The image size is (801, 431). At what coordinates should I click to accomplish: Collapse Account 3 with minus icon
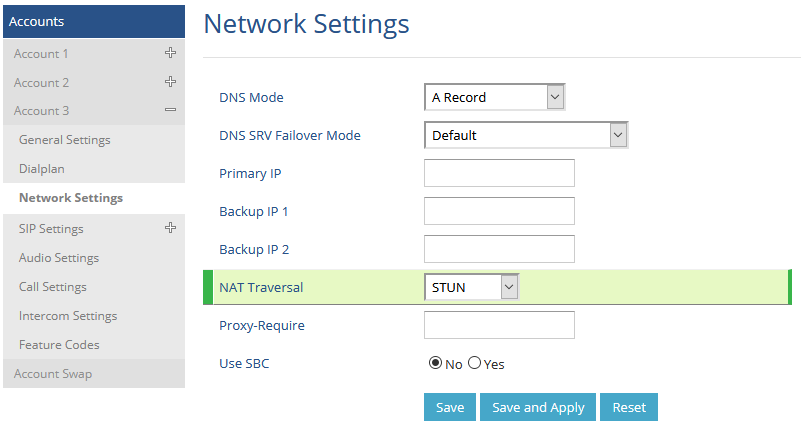pos(171,110)
